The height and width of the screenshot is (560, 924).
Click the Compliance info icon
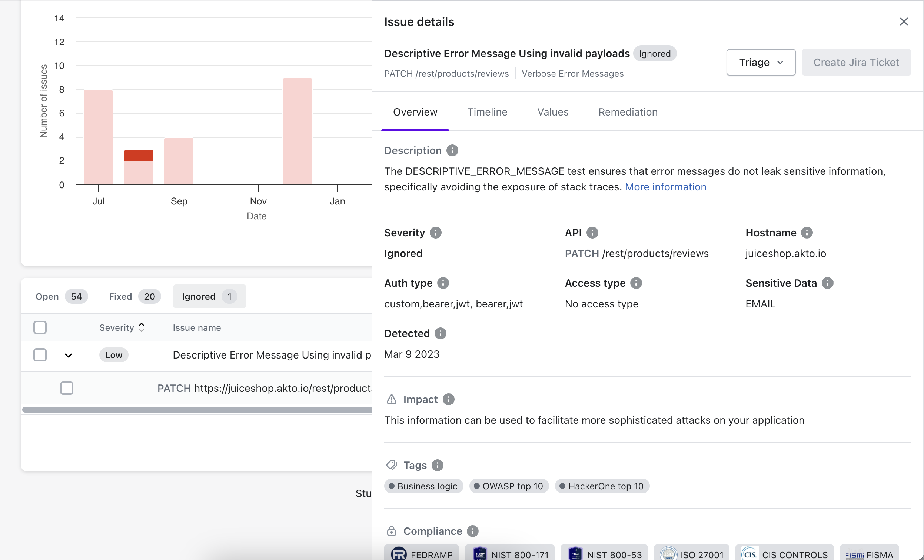coord(472,531)
